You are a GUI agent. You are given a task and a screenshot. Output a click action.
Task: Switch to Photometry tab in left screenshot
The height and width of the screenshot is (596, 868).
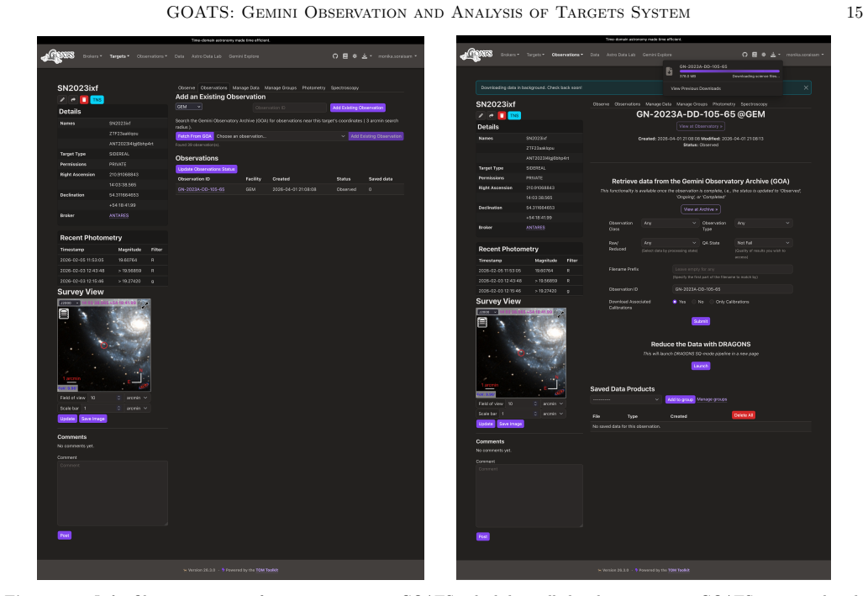(x=314, y=87)
